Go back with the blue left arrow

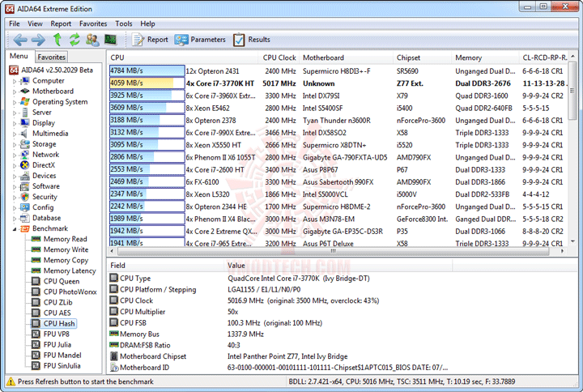tap(20, 40)
